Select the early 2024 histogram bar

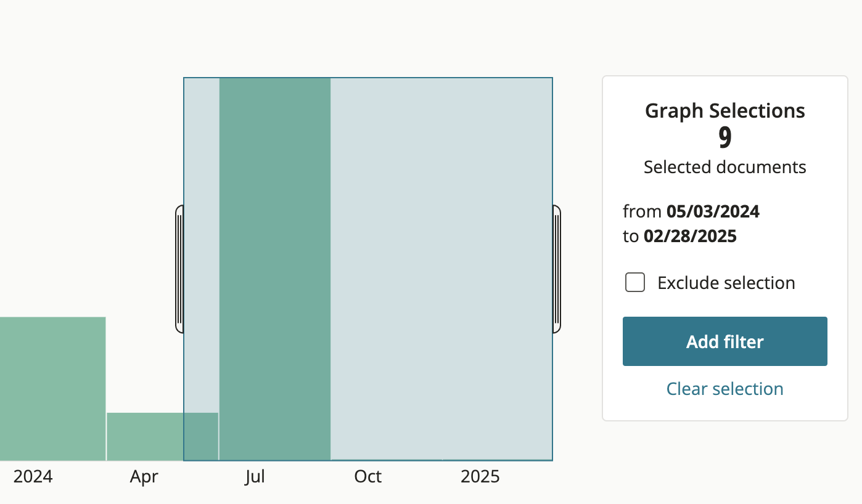[x=52, y=389]
